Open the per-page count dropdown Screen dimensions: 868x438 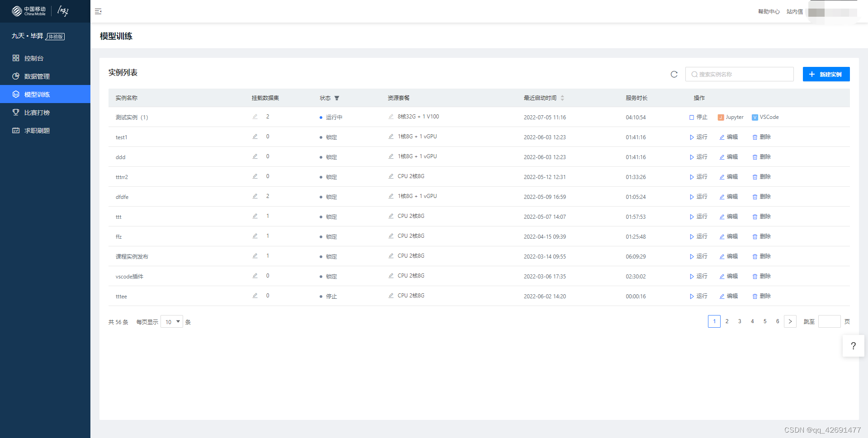(x=172, y=321)
